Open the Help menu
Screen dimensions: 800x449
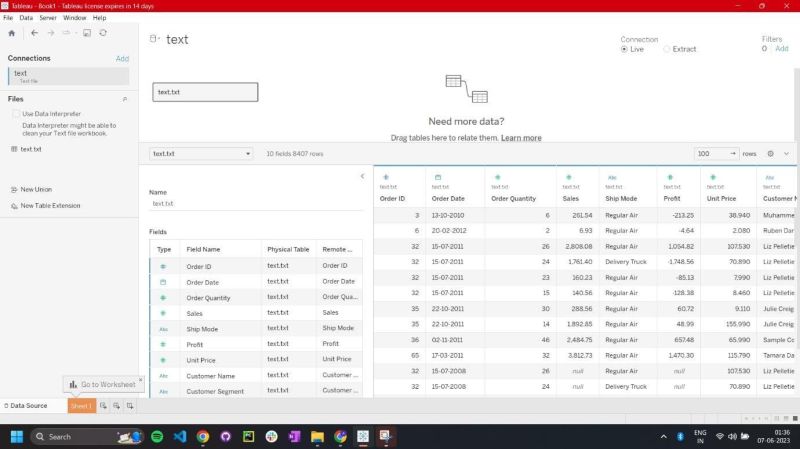[x=99, y=18]
